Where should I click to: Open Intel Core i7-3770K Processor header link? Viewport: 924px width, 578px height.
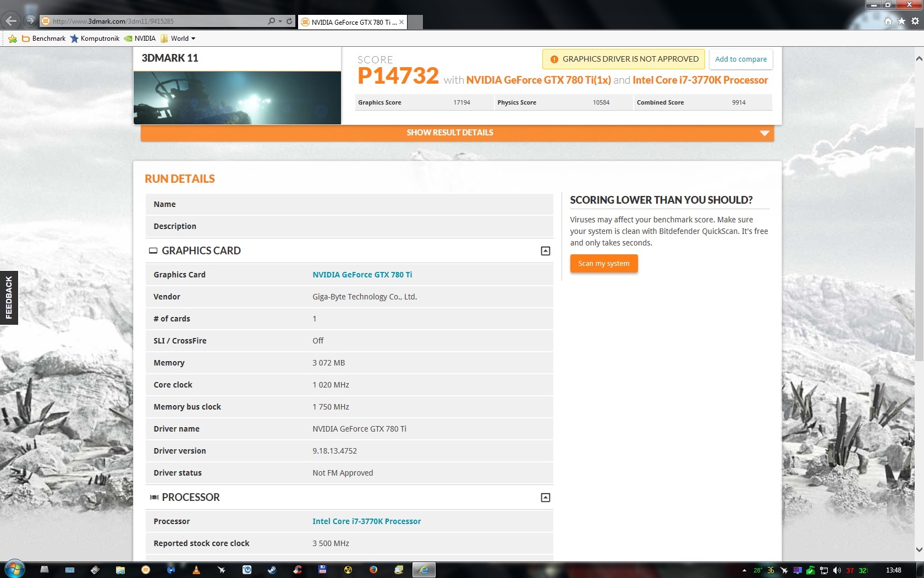pos(700,80)
